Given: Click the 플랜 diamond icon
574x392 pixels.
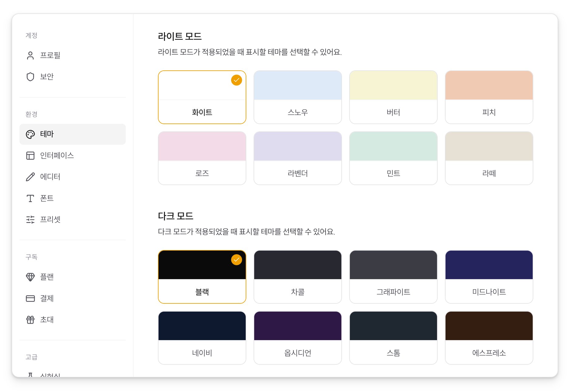Looking at the screenshot, I should pyautogui.click(x=30, y=276).
